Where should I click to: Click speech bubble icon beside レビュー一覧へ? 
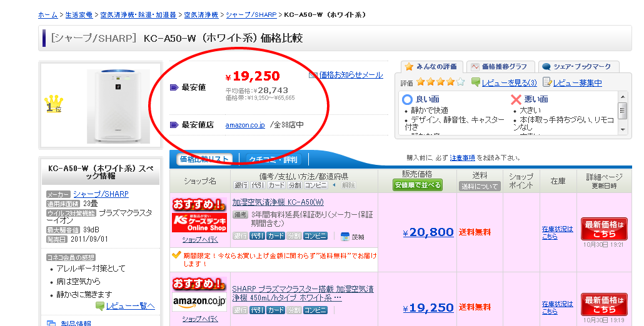coord(100,306)
